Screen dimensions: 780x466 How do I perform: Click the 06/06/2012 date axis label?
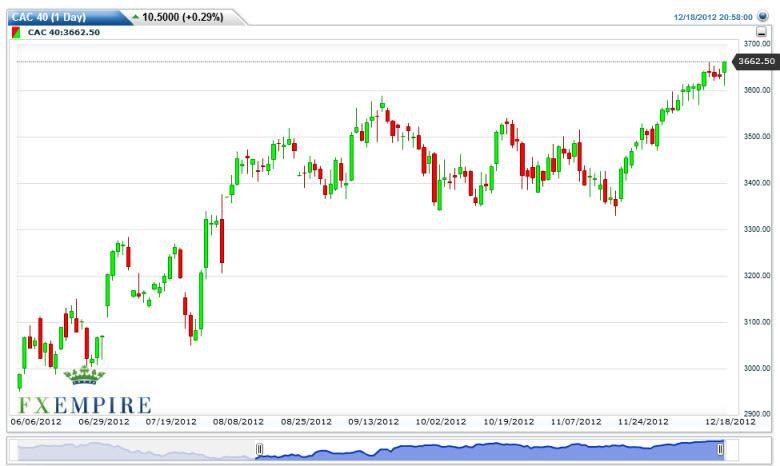point(36,422)
